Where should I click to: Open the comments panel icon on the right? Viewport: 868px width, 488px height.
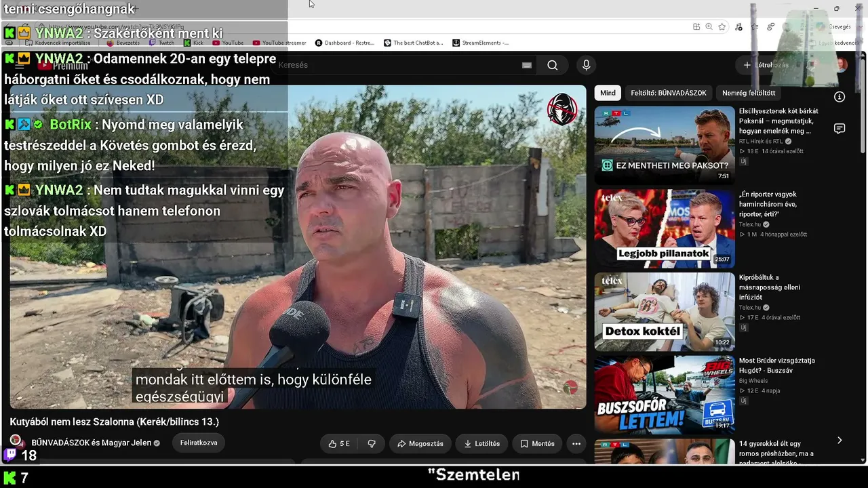click(x=840, y=129)
